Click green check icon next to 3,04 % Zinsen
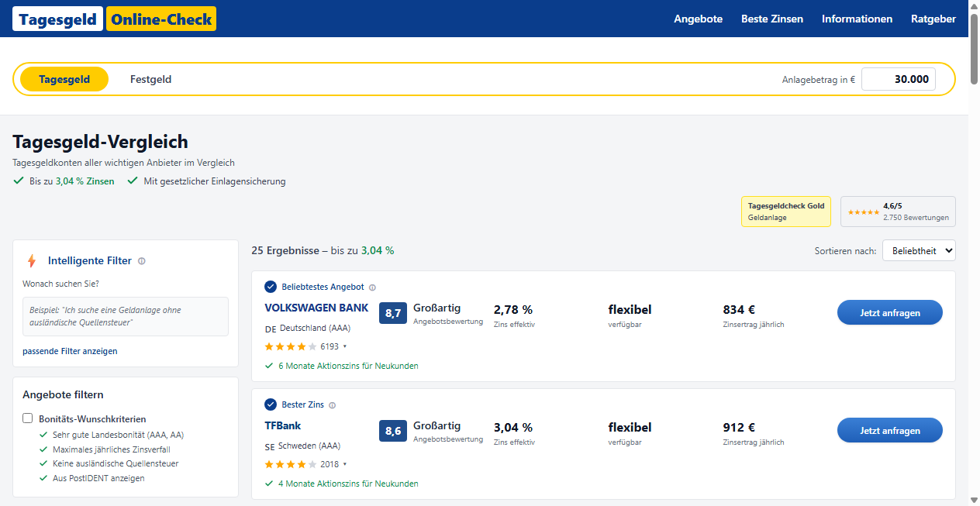Screen dimensions: 980x506 (19, 181)
